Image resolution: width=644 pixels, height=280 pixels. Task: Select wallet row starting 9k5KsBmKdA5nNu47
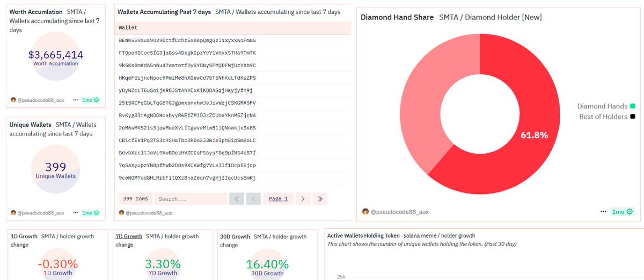point(232,66)
